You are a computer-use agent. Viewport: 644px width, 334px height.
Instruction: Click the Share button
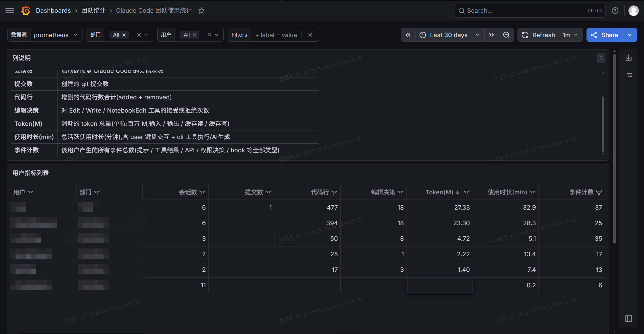(x=604, y=35)
